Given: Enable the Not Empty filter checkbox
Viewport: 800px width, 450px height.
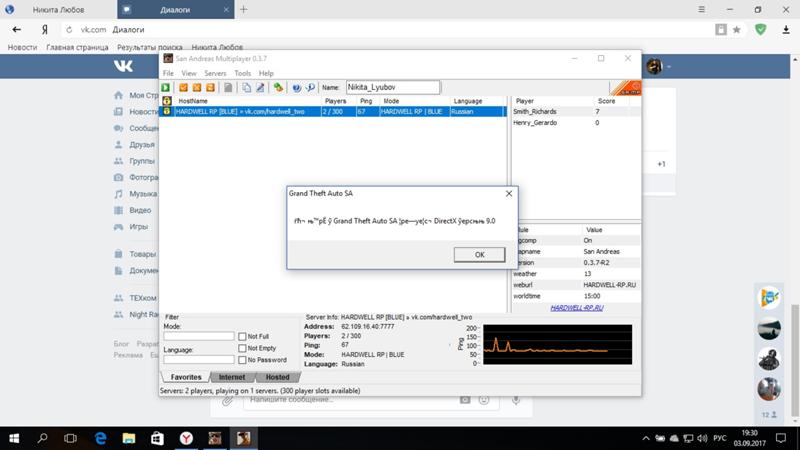Looking at the screenshot, I should click(x=242, y=348).
